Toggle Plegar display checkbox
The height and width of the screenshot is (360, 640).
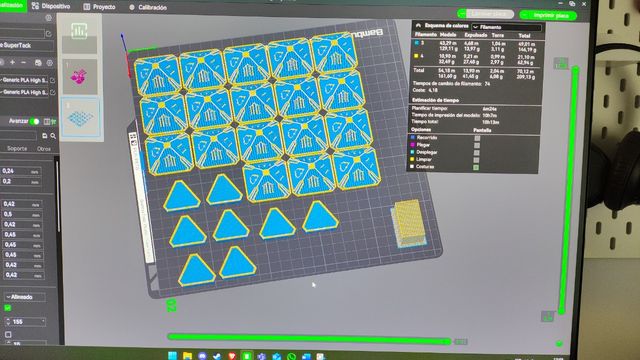[x=477, y=145]
